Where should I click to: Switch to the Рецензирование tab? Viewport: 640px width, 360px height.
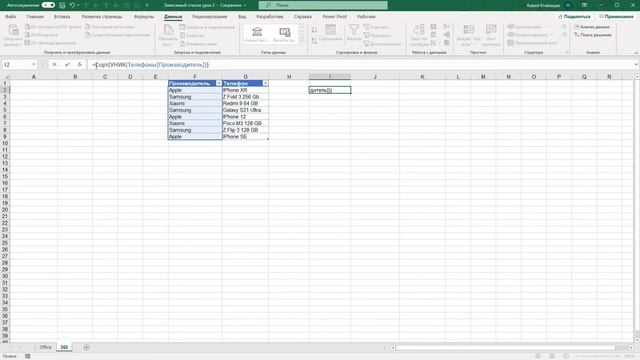point(209,17)
